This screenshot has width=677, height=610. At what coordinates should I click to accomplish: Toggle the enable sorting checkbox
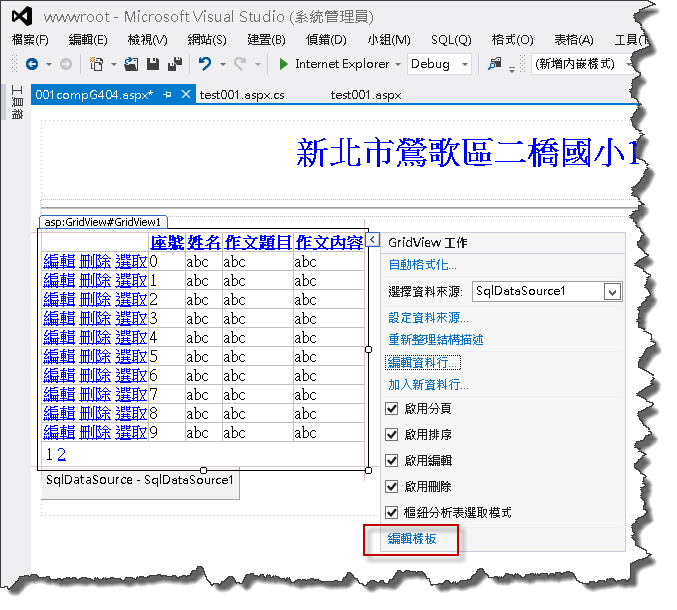392,434
